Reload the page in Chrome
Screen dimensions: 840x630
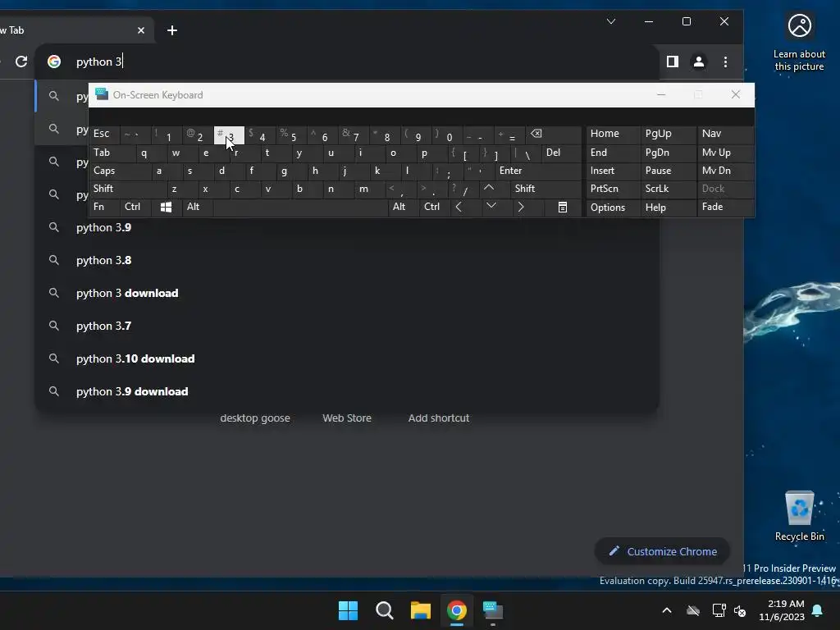[21, 62]
